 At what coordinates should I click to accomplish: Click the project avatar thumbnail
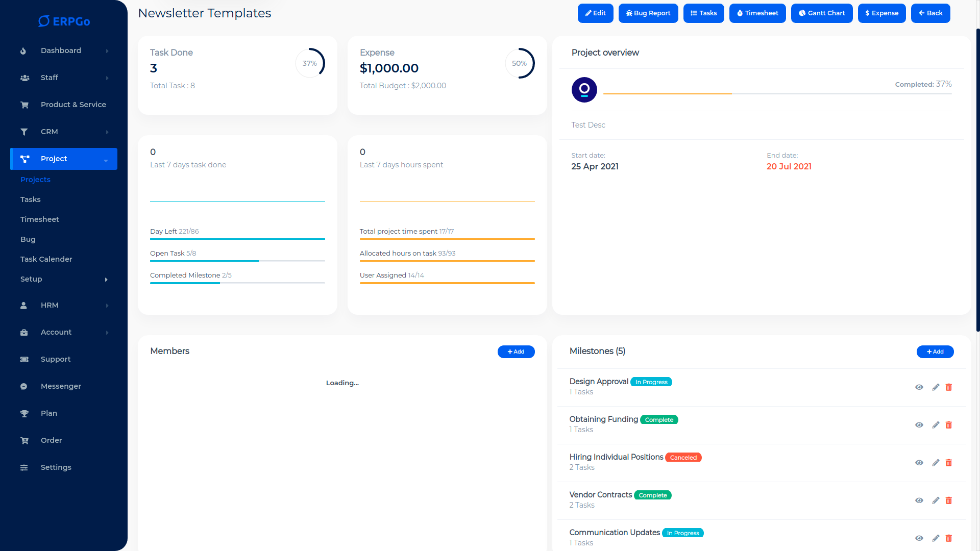[x=584, y=90]
